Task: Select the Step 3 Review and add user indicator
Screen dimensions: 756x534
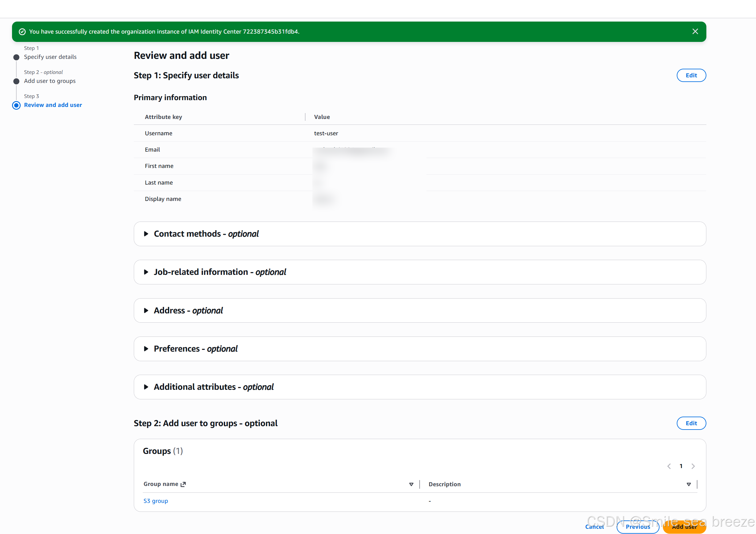Action: (x=16, y=105)
